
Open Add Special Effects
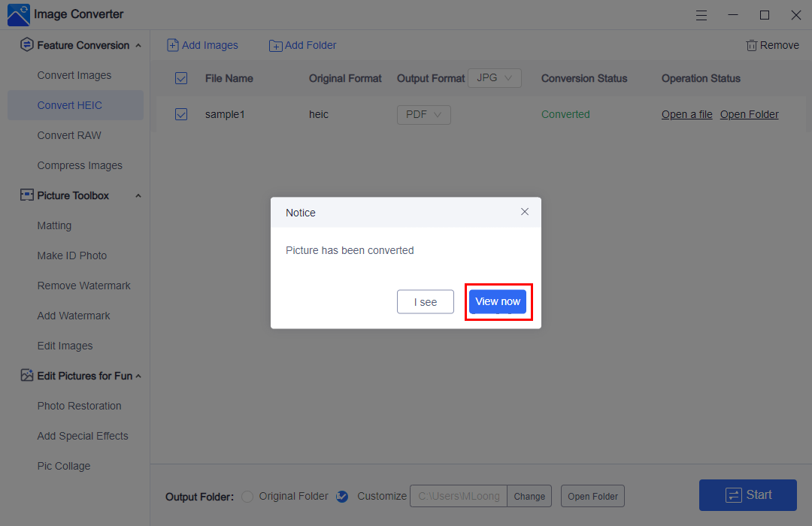[x=83, y=435]
